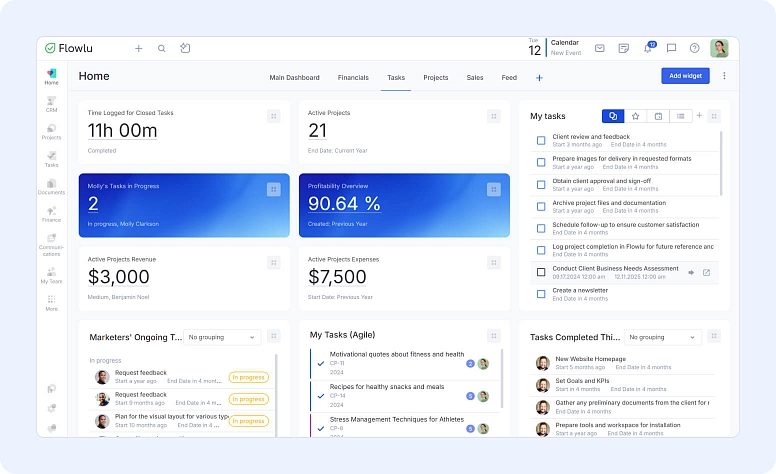Open the mail envelope icon in the header

click(599, 48)
